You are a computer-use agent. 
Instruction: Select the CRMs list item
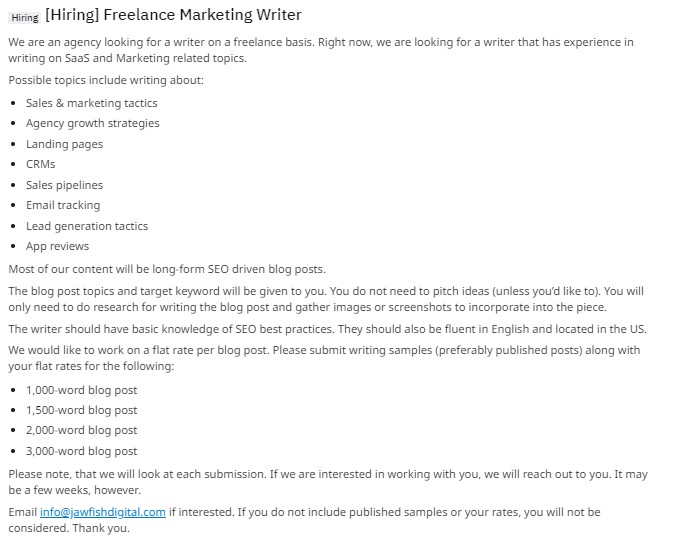coord(41,164)
